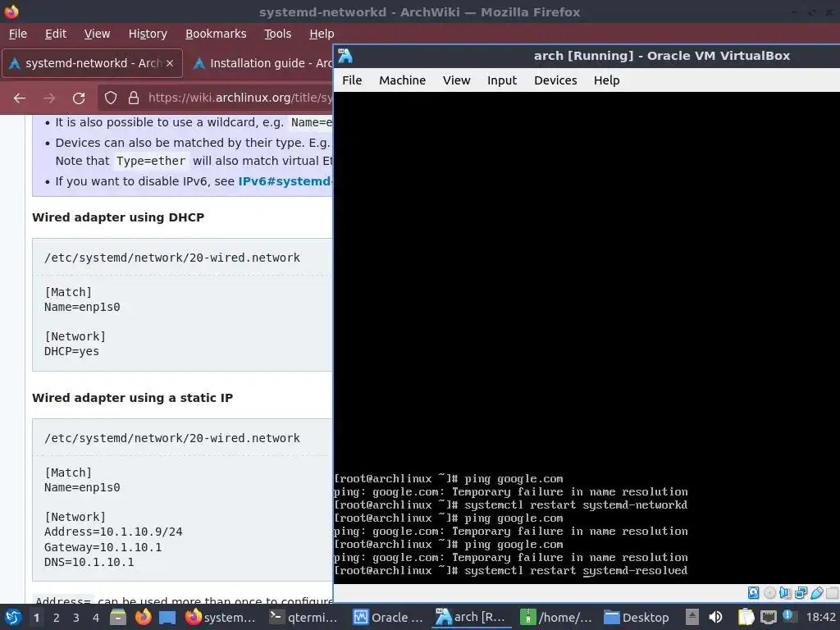Activate the Oracle VirtualBox Manager taskbar entry

pyautogui.click(x=388, y=618)
